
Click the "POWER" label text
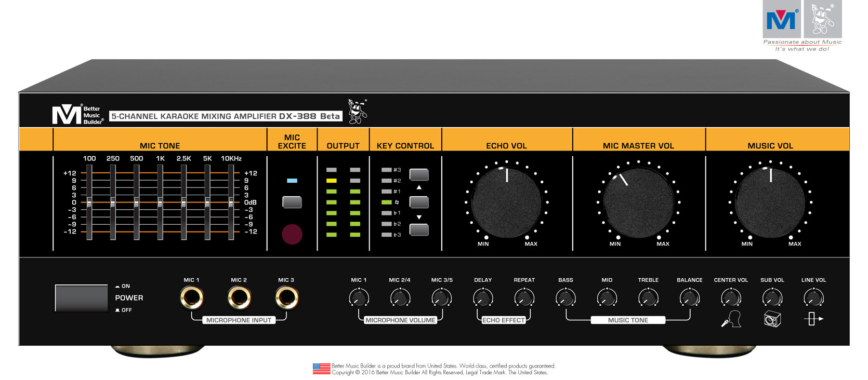point(129,298)
